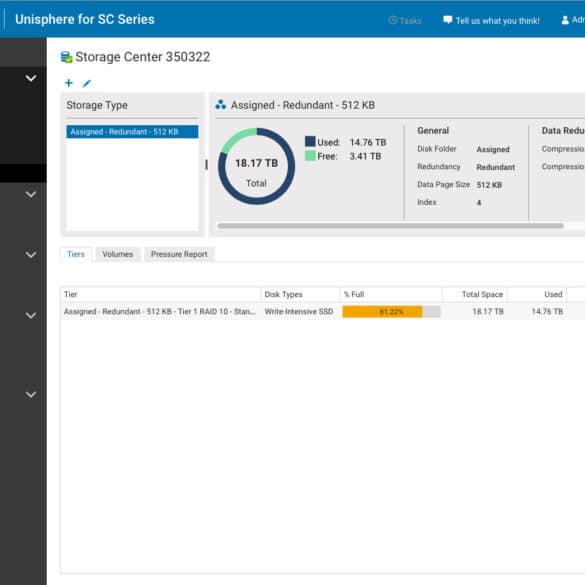The width and height of the screenshot is (585, 585).
Task: Click the horizontal scrollbar in the summary panel
Action: coord(390,226)
